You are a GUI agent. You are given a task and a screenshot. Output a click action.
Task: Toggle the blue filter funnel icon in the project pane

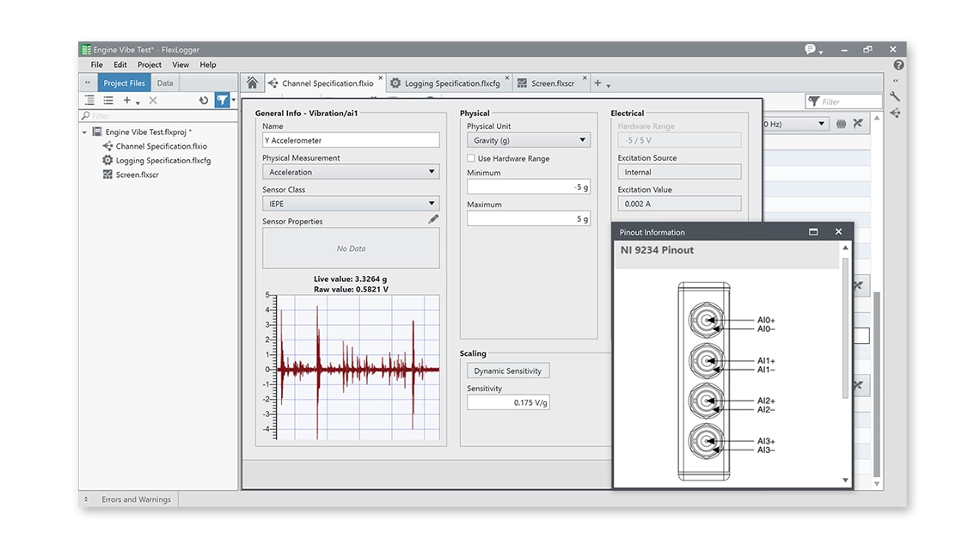(x=222, y=100)
